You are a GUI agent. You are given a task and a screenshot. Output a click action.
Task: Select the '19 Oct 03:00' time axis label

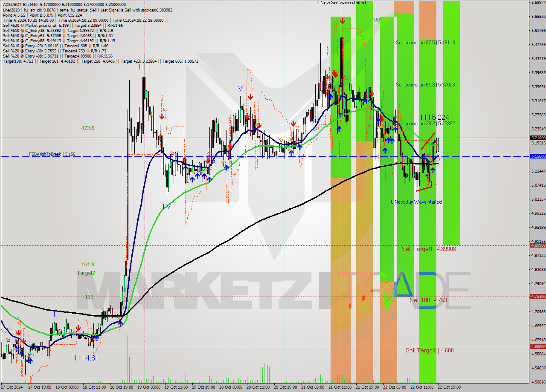pos(149,387)
